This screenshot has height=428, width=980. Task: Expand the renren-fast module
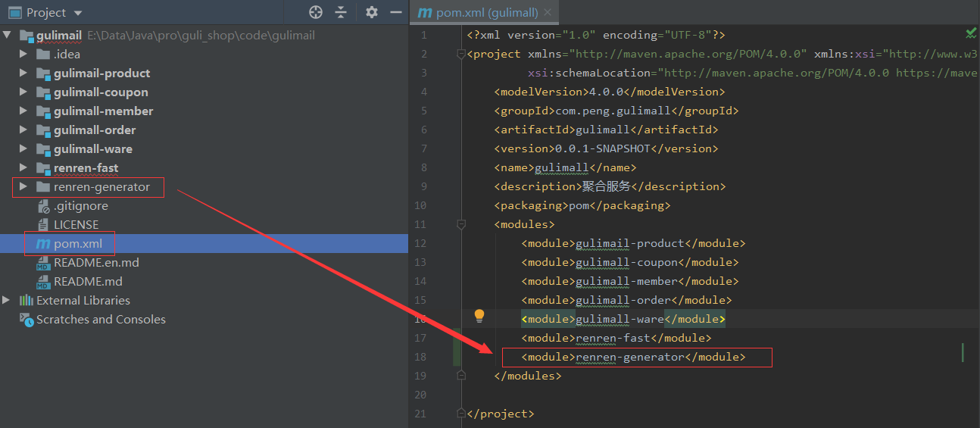[23, 168]
